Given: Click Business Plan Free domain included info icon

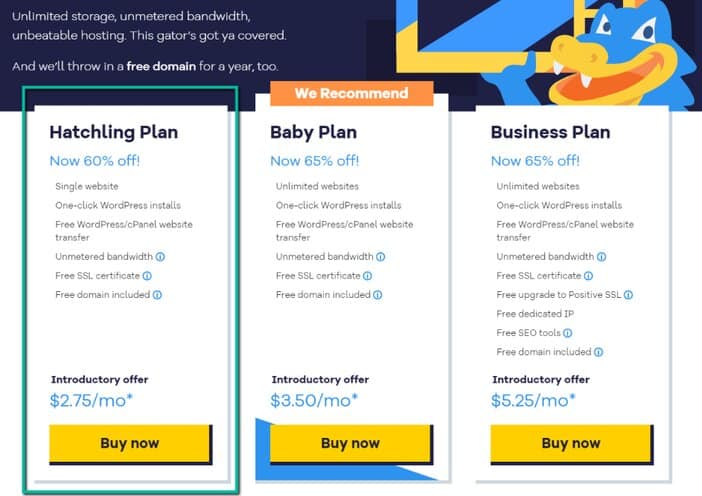Looking at the screenshot, I should pos(599,352).
